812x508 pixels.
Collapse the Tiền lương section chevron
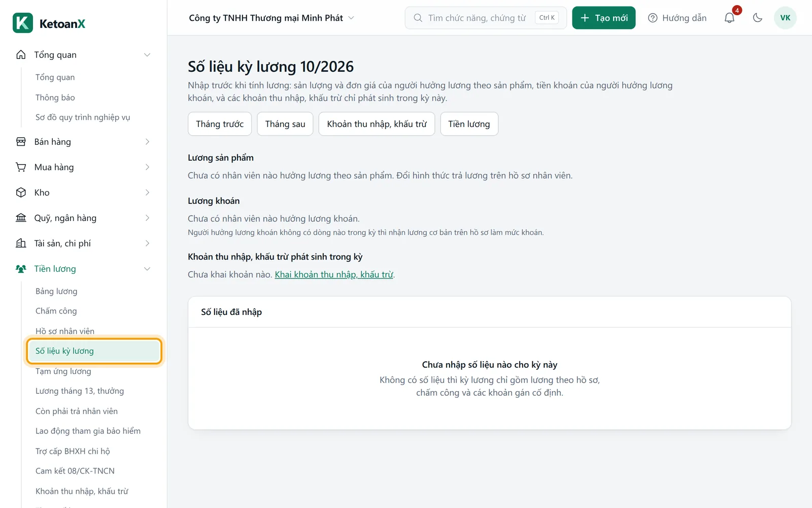147,269
